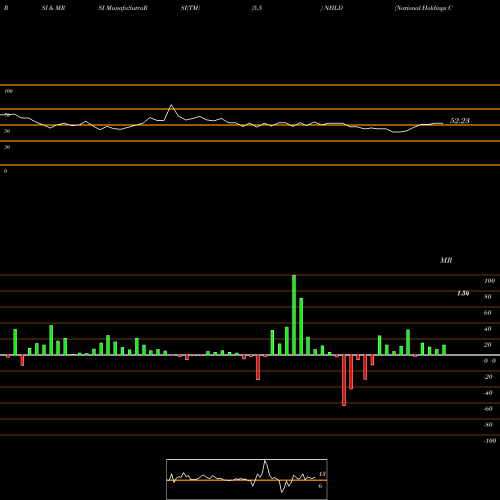Click the MR panel title

(446, 260)
